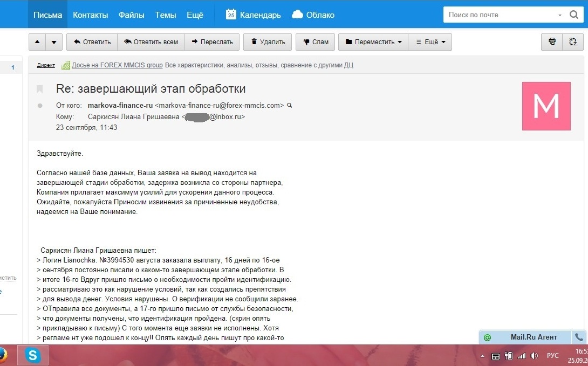Viewport: 588px width, 366px height.
Task: Open search options dropdown arrow
Action: 560,15
